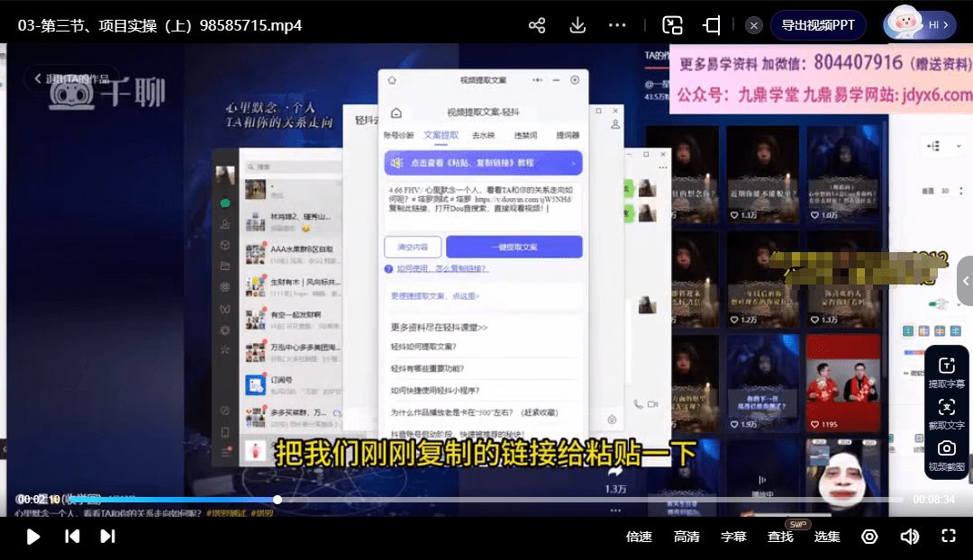Download the video using the download icon

[x=577, y=25]
